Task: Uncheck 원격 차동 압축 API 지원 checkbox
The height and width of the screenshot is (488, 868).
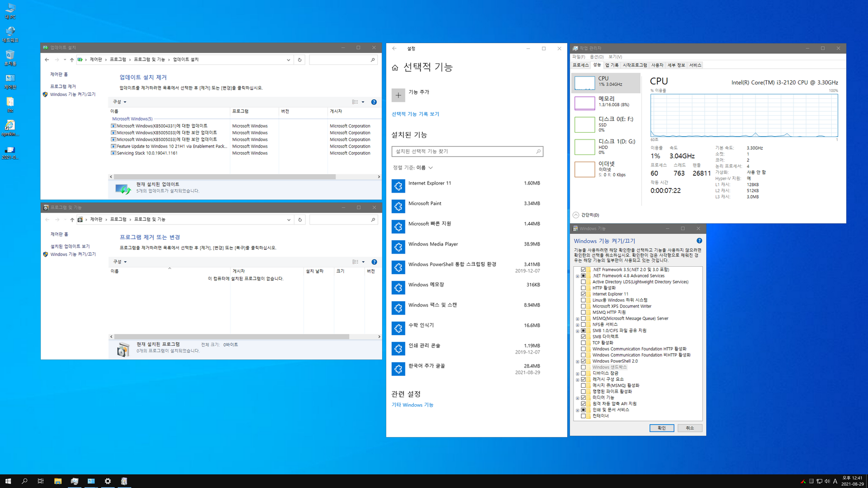Action: [583, 404]
